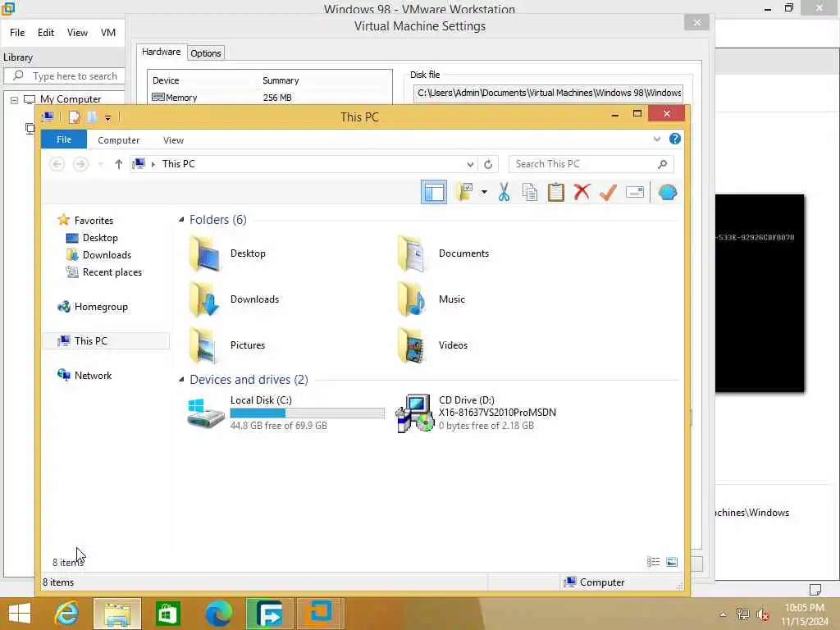The width and height of the screenshot is (840, 630).
Task: Select Favorites in navigation pane
Action: coord(94,220)
